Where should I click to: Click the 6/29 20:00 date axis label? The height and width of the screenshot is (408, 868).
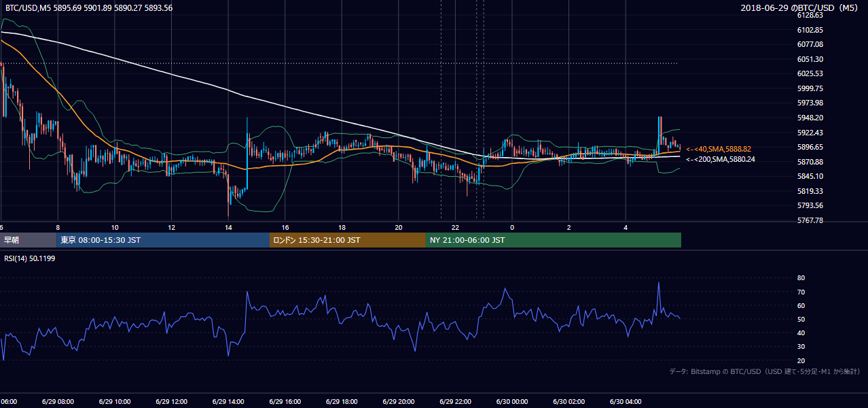click(x=398, y=402)
